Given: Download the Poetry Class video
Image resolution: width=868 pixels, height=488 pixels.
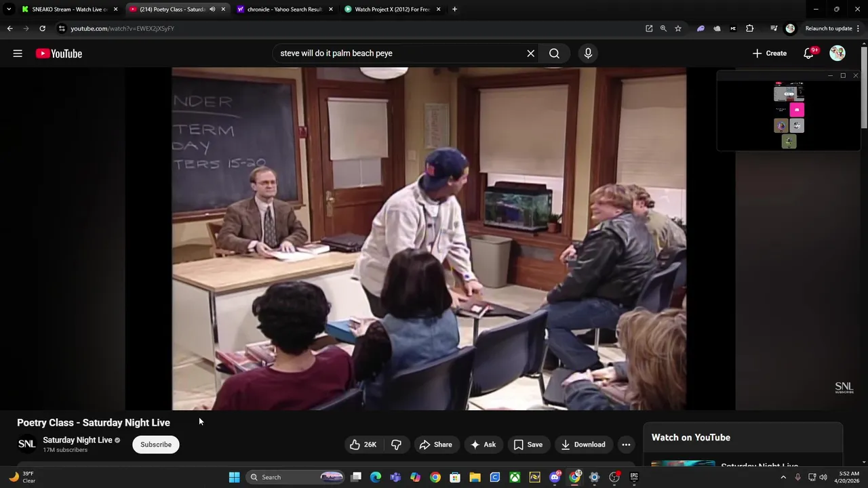Looking at the screenshot, I should pyautogui.click(x=583, y=445).
